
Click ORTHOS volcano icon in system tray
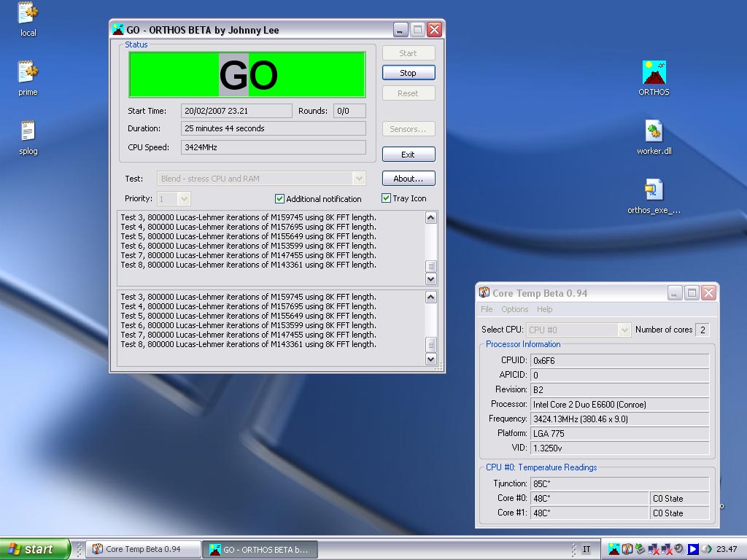click(x=614, y=549)
